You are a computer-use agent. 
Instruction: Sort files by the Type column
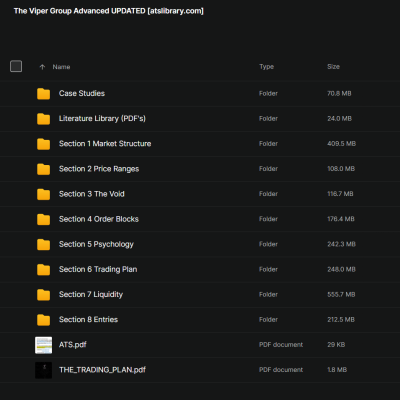(267, 67)
